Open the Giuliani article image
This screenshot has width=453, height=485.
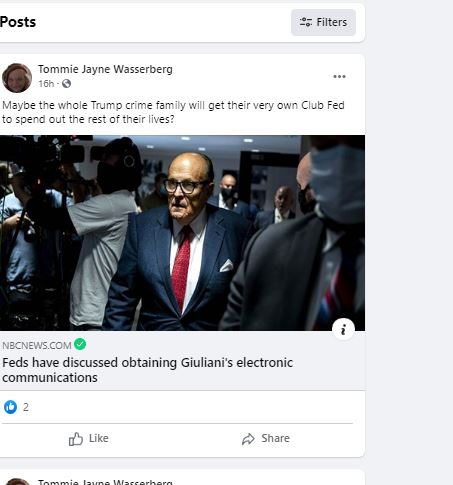coord(182,233)
